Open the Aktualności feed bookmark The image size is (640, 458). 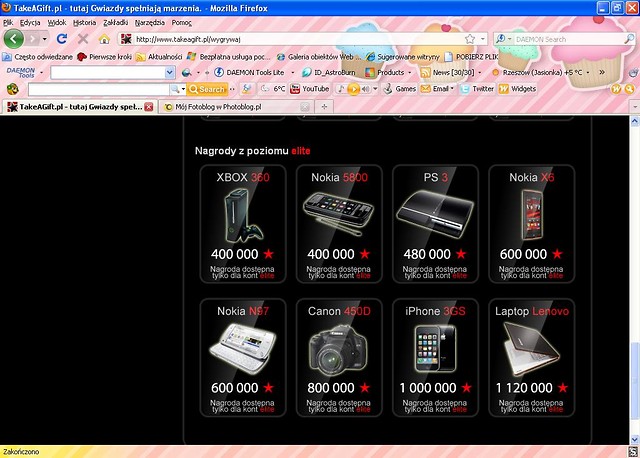[x=159, y=56]
